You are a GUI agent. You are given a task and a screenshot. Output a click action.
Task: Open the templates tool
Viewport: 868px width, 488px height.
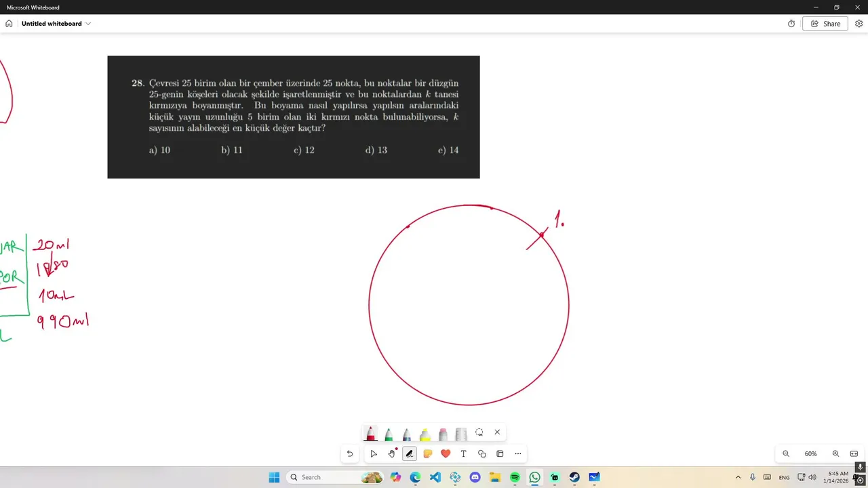(x=500, y=453)
